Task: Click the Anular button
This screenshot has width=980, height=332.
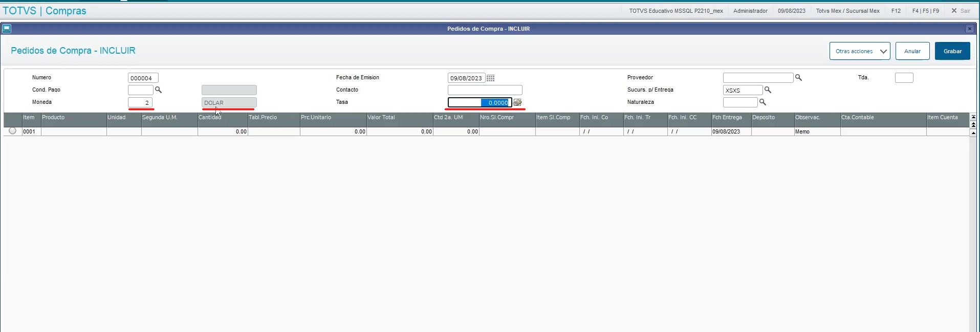Action: (912, 51)
